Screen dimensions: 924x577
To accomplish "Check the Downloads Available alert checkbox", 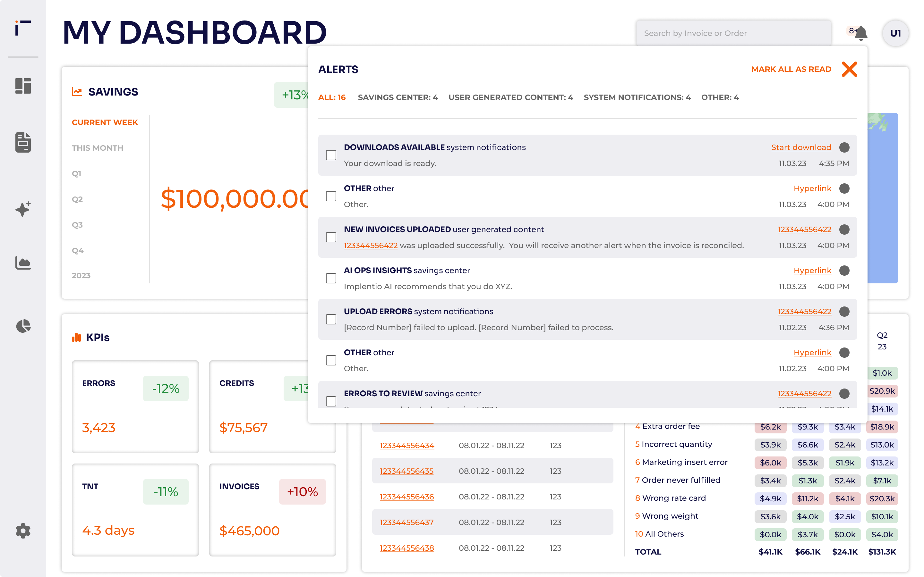I will [331, 155].
